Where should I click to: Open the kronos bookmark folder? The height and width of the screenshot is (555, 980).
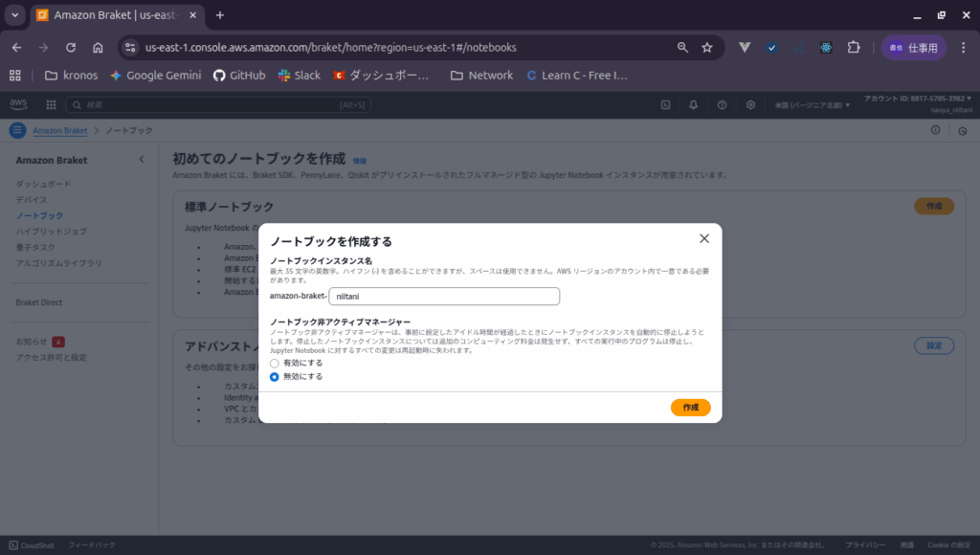tap(71, 76)
